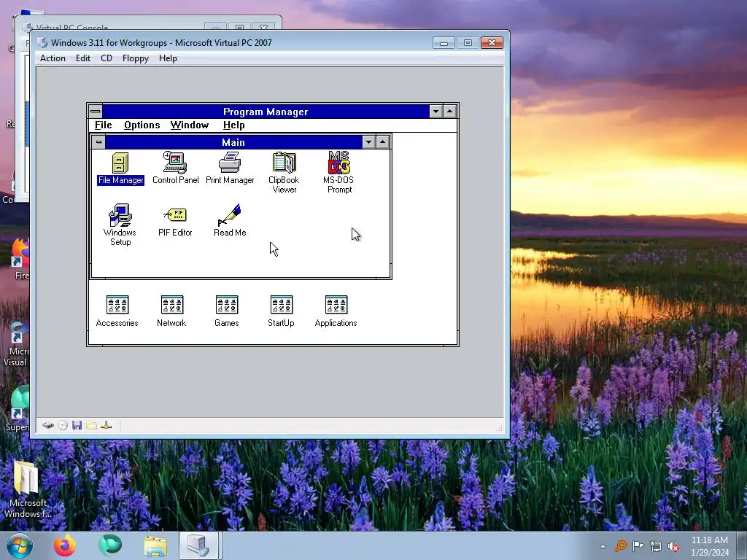The image size is (747, 560).
Task: Maximize Main group with up arrow
Action: (383, 142)
